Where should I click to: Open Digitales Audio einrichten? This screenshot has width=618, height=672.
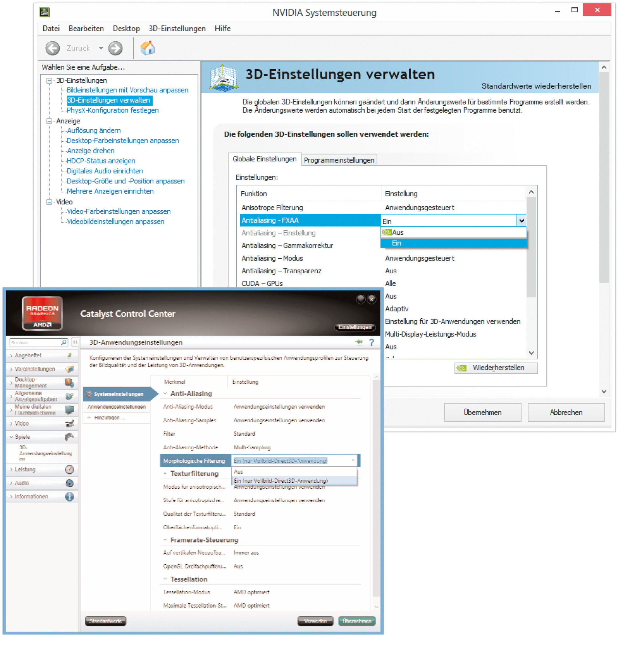(x=105, y=171)
